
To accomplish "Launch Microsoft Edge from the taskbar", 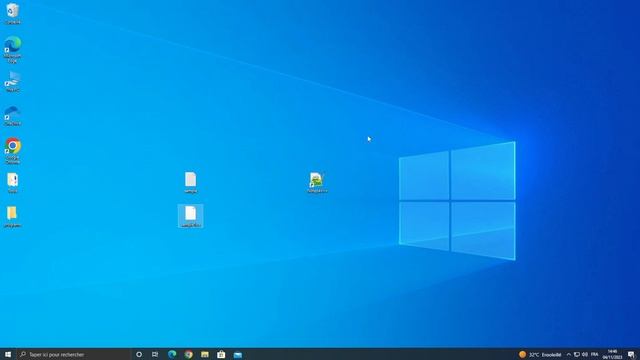I will (x=172, y=354).
